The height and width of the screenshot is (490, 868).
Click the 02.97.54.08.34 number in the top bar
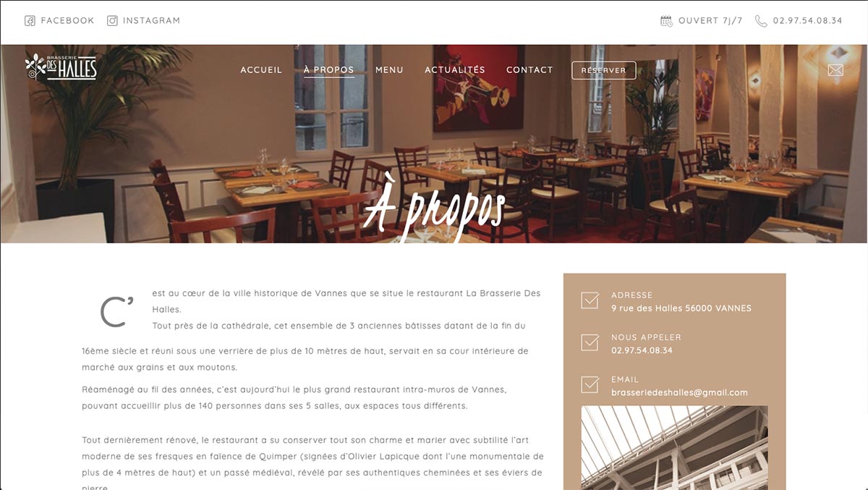(x=808, y=21)
